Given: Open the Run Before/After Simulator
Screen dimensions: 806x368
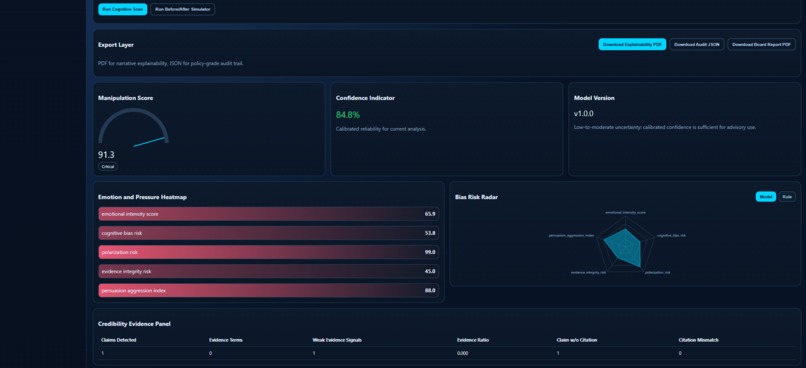Looking at the screenshot, I should pyautogui.click(x=182, y=9).
